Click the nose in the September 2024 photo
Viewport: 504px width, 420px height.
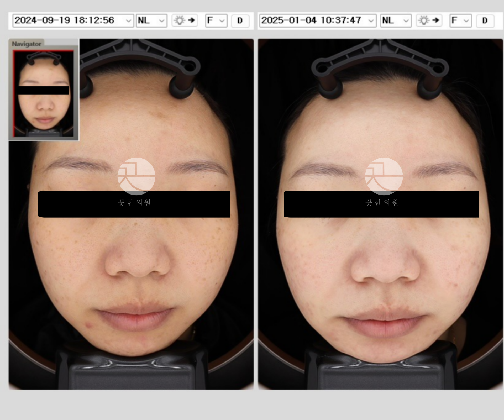(138, 259)
